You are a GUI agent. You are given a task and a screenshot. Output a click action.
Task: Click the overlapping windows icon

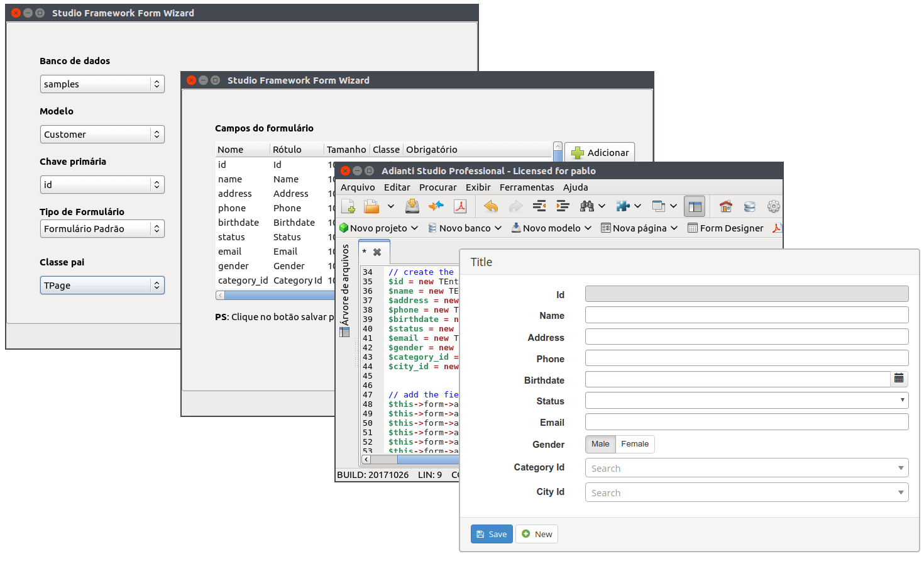point(659,206)
